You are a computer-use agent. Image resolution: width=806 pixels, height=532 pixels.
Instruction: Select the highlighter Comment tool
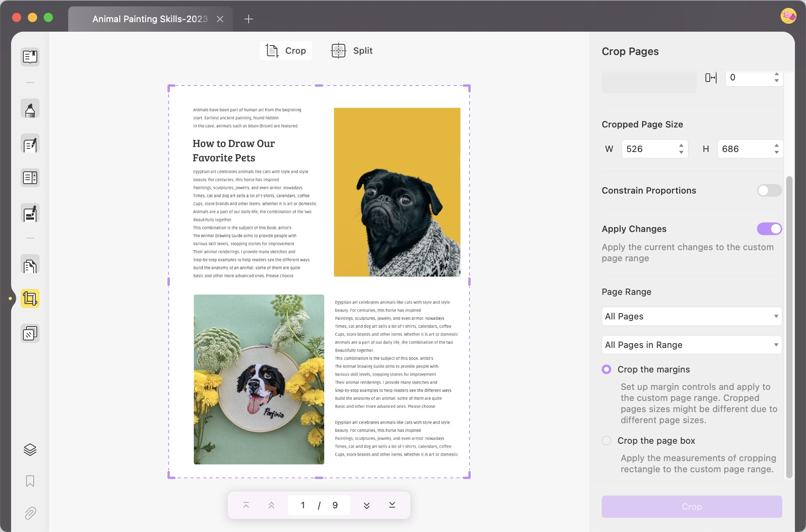(x=30, y=108)
